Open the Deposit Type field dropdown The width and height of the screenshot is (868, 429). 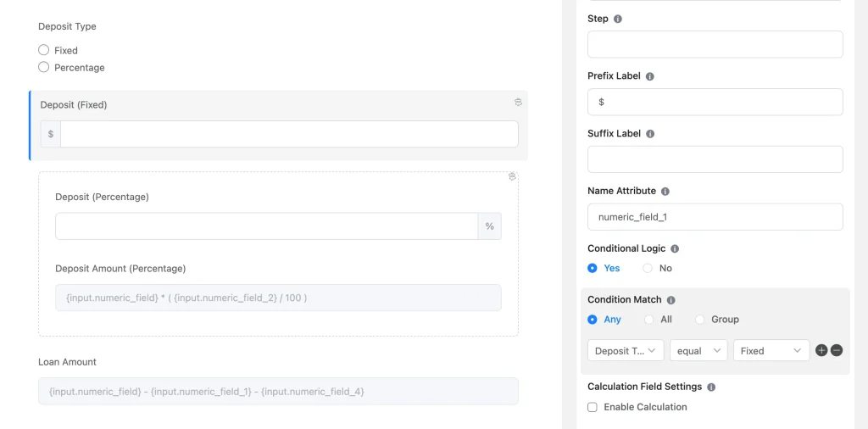click(x=626, y=350)
